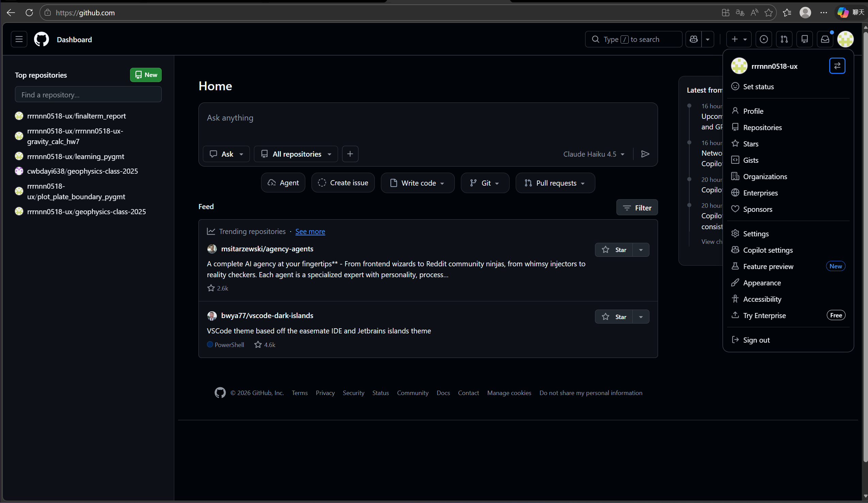Image resolution: width=868 pixels, height=503 pixels.
Task: Open msitarzewski/agency-agents repository link
Action: pyautogui.click(x=267, y=249)
